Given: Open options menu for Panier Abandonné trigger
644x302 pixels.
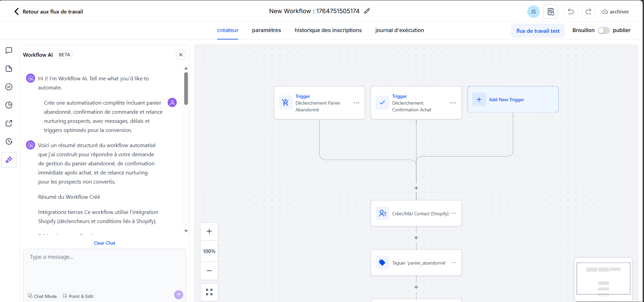Looking at the screenshot, I should tap(356, 103).
